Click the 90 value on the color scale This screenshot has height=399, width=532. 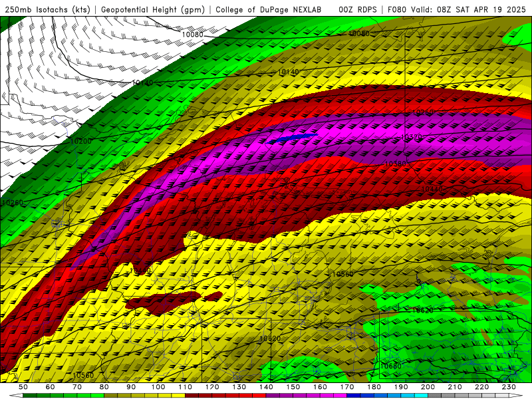(x=131, y=387)
